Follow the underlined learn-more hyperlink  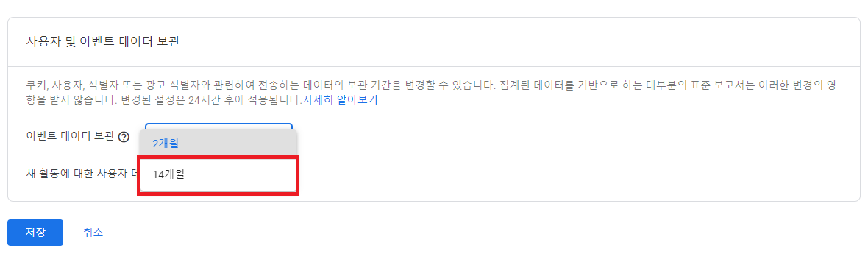coord(341,101)
